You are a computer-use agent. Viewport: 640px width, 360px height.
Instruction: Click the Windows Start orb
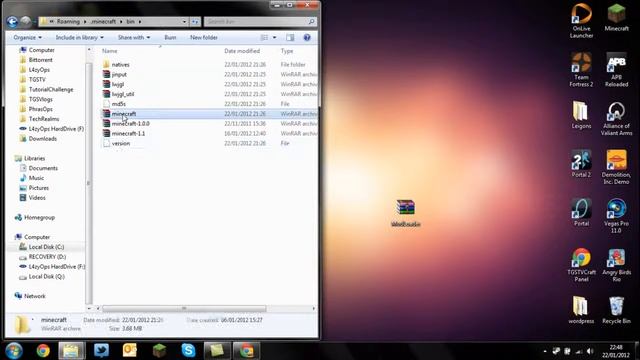14,351
